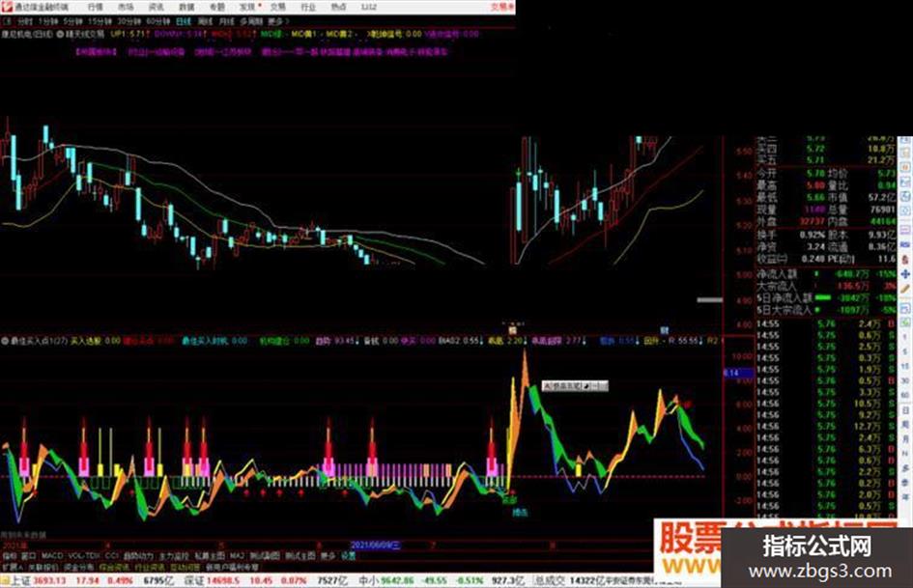Click the 关联报价 bottom tab
Viewport: 913px width, 588px height.
[x=43, y=567]
